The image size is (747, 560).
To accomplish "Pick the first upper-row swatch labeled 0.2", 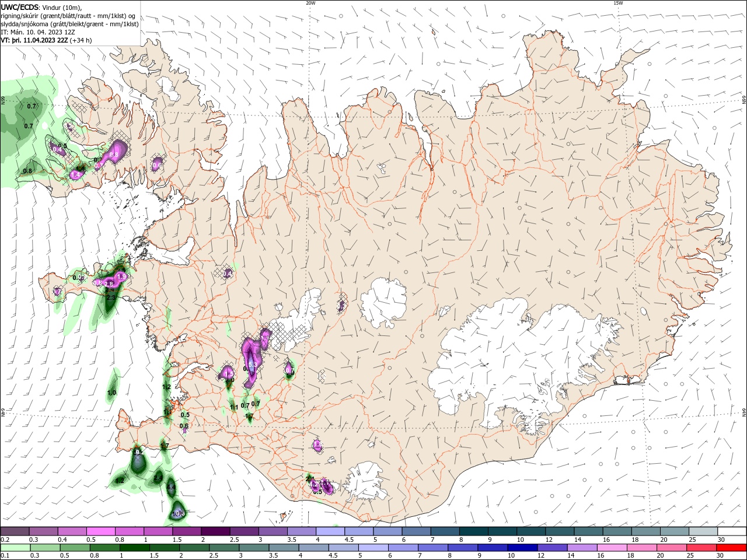I will (15, 531).
